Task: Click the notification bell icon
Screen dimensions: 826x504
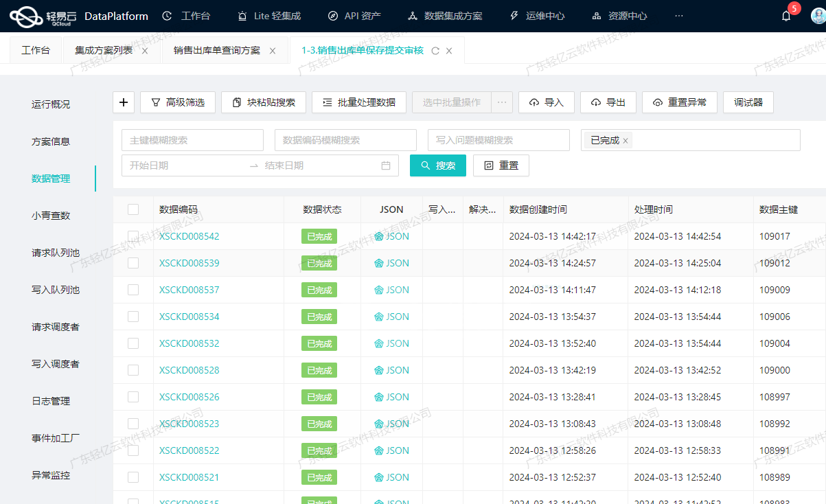Action: 785,15
